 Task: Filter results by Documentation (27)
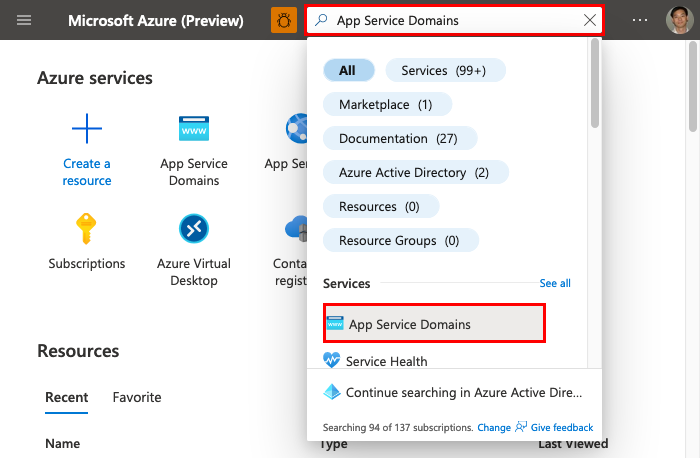tap(399, 138)
